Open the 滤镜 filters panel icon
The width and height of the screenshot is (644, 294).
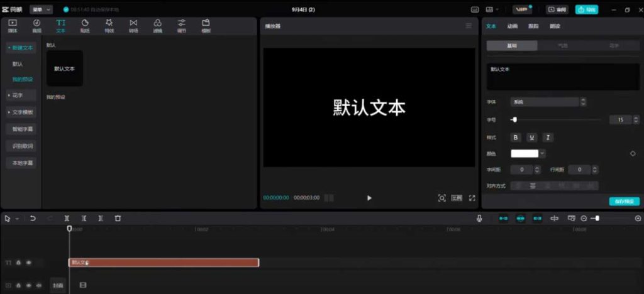tap(158, 26)
